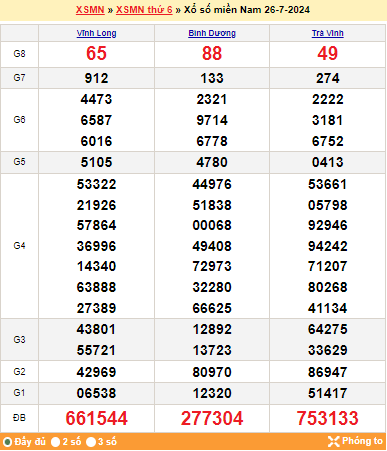Click Bình Dương G8 number 88

coord(212,54)
